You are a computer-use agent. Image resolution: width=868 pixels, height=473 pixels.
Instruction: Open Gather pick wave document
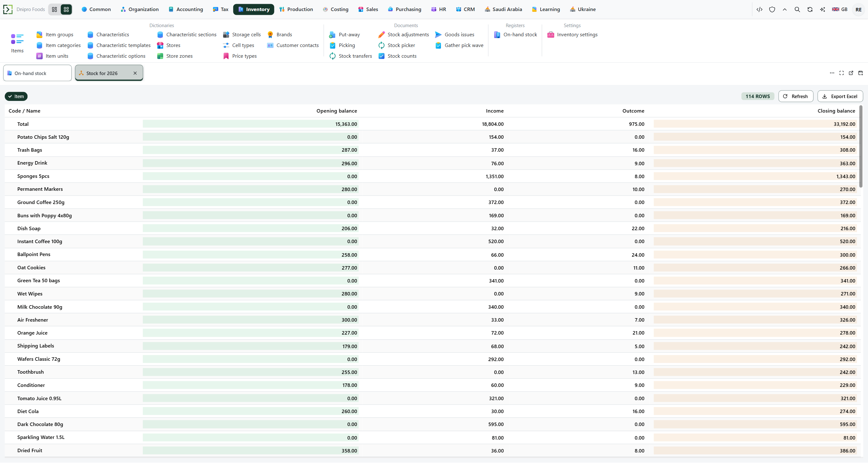click(x=459, y=45)
